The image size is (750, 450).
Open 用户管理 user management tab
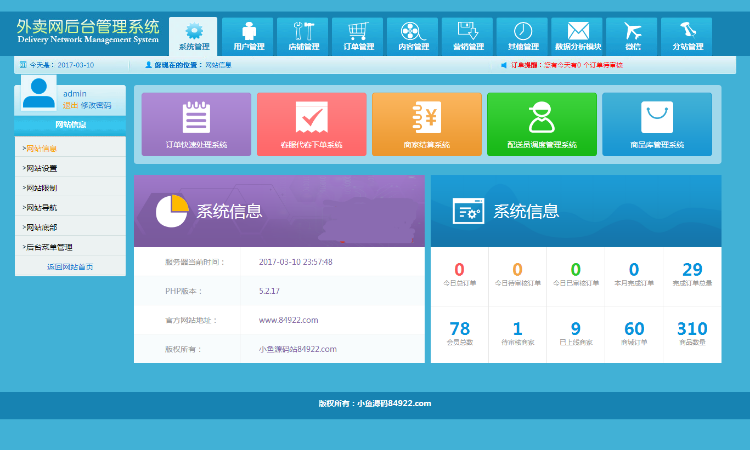[x=248, y=37]
